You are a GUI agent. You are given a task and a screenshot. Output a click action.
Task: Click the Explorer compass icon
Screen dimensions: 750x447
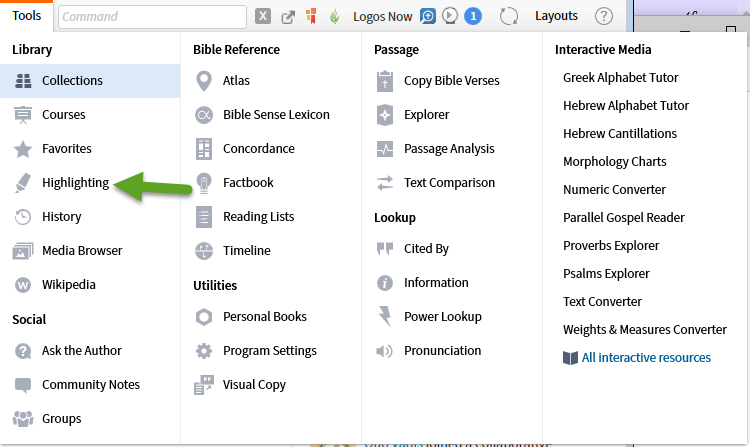(385, 115)
